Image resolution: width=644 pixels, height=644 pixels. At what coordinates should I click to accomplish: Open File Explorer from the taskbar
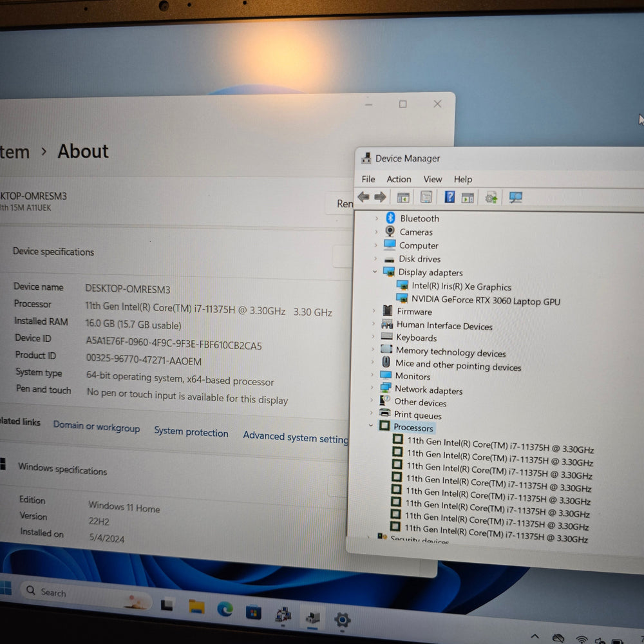click(x=196, y=606)
